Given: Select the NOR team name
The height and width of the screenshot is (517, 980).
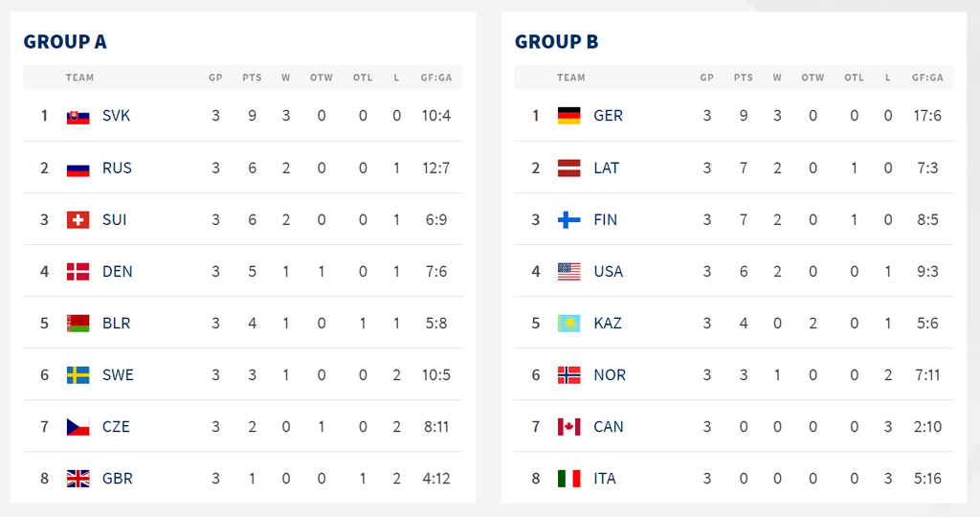Looking at the screenshot, I should pyautogui.click(x=609, y=375).
